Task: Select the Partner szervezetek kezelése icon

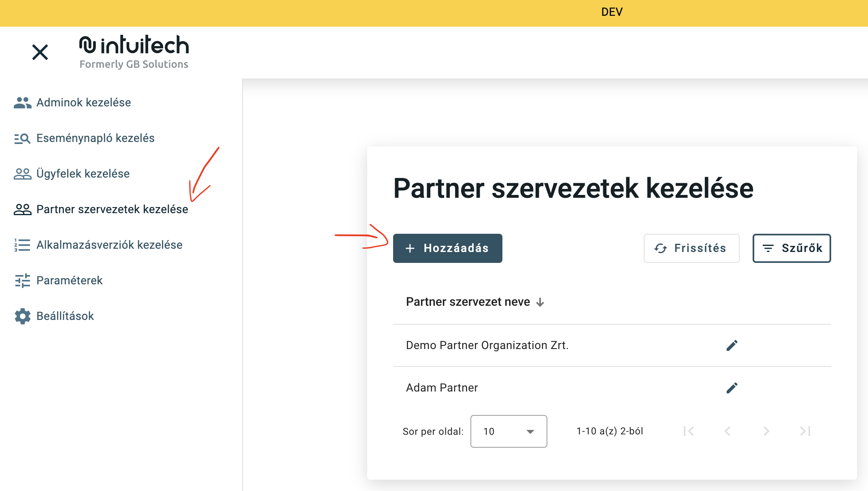Action: point(22,210)
